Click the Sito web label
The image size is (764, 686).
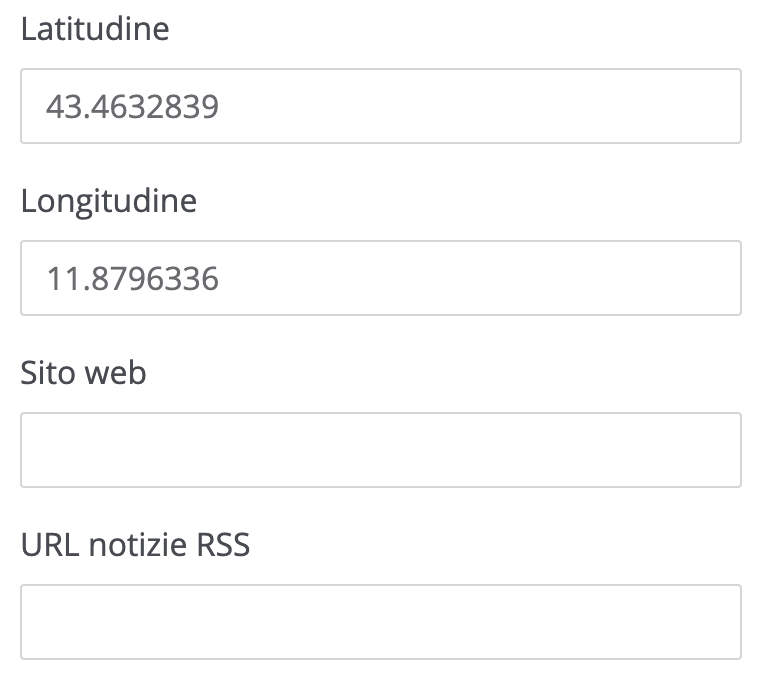pyautogui.click(x=83, y=373)
